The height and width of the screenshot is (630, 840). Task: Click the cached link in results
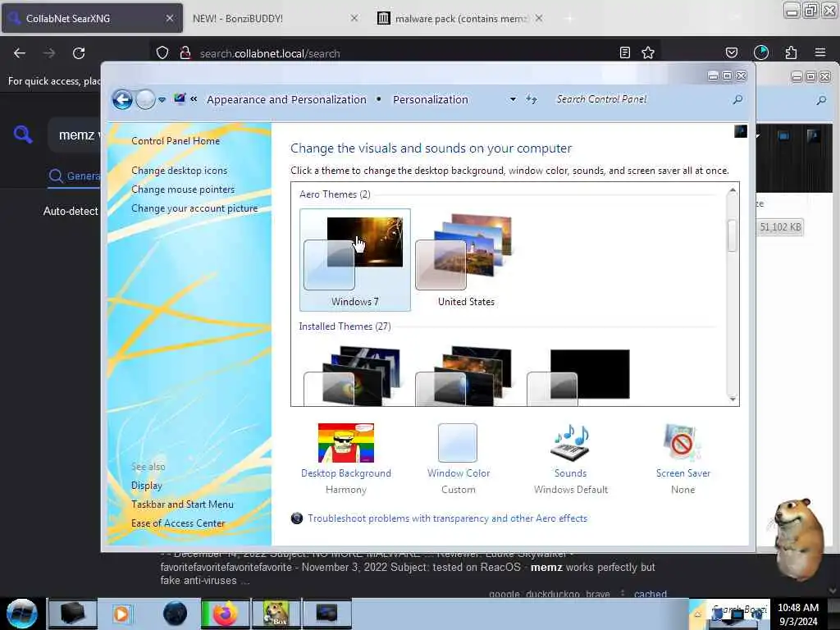click(x=651, y=594)
